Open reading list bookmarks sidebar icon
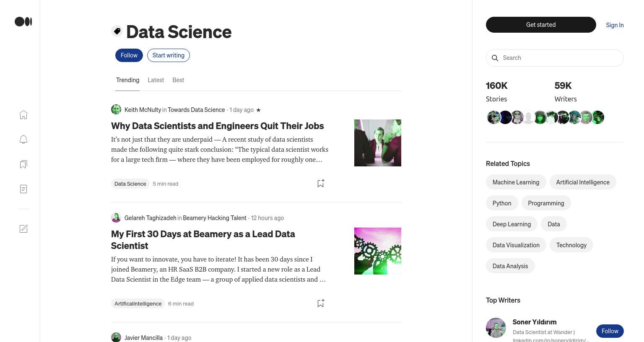Image resolution: width=644 pixels, height=342 pixels. (x=23, y=164)
